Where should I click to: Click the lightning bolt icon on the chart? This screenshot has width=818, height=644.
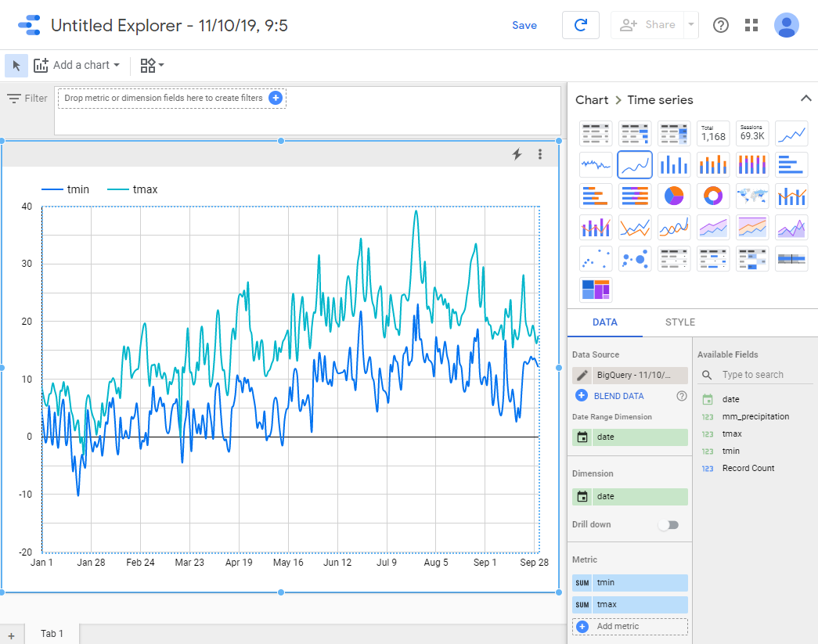click(517, 154)
